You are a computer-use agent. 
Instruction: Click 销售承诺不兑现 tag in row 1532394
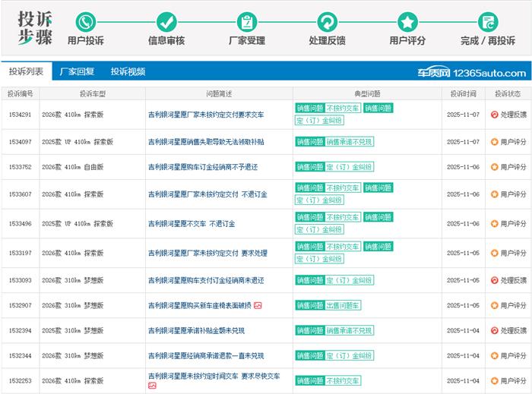[350, 331]
